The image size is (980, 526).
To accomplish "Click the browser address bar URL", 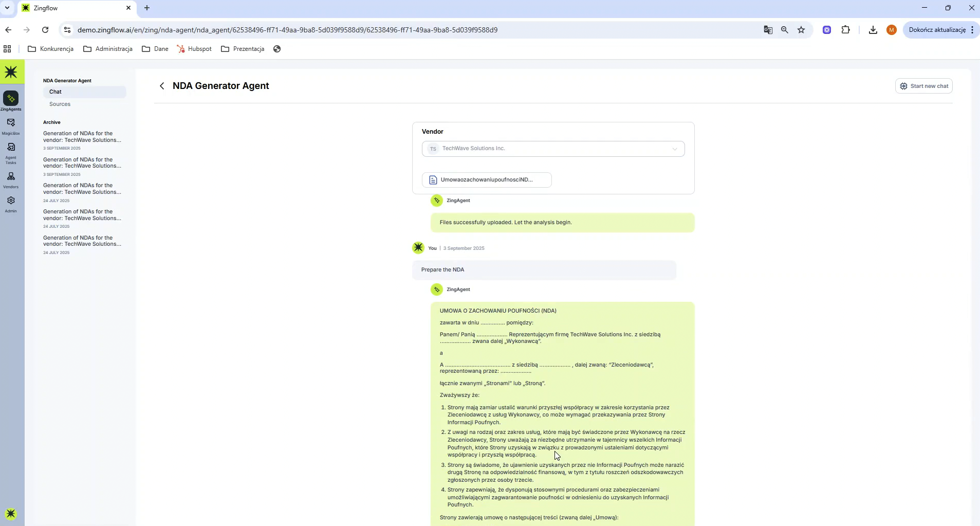I will [x=287, y=30].
